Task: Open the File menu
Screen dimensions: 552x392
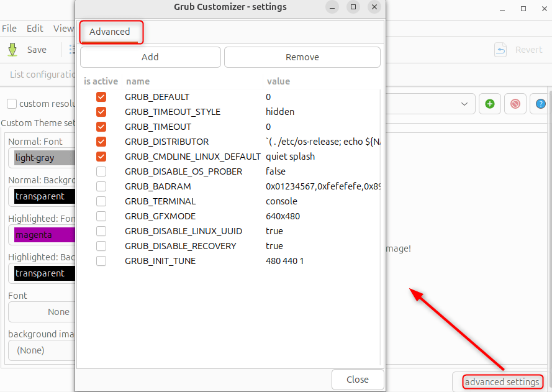Action: point(9,29)
